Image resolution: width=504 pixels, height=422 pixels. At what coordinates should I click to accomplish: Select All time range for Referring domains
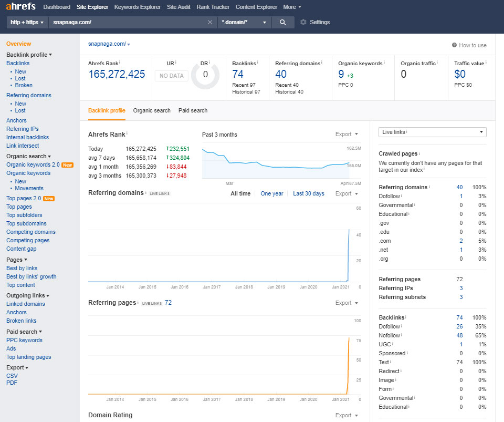click(240, 193)
